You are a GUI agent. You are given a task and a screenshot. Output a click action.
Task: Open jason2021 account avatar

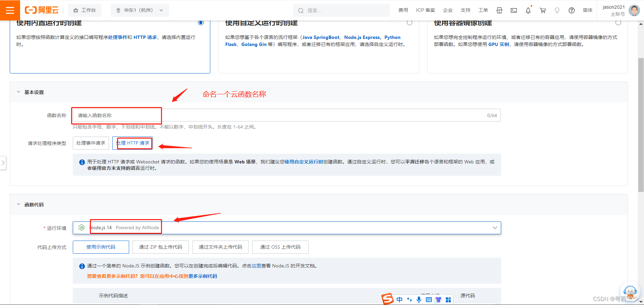coord(634,10)
